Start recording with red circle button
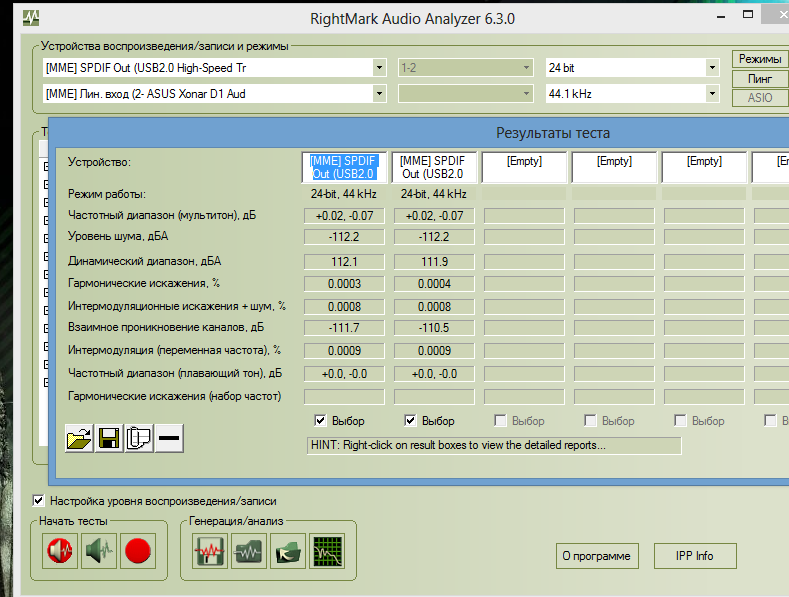Screen dimensions: 789x597 point(137,551)
